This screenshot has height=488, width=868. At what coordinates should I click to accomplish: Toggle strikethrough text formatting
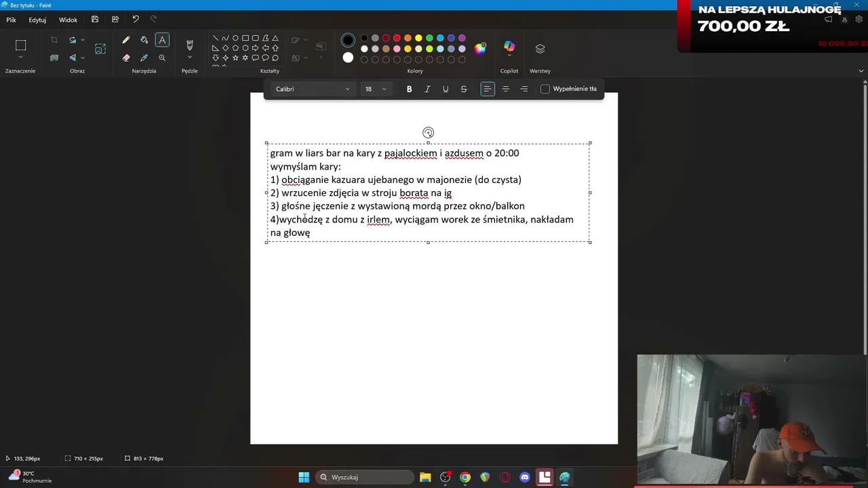(x=464, y=89)
